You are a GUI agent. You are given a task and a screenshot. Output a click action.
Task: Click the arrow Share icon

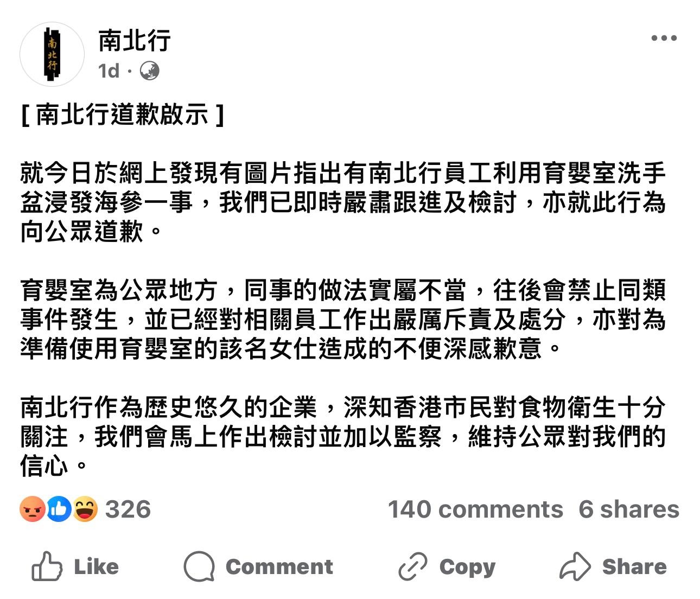575,566
